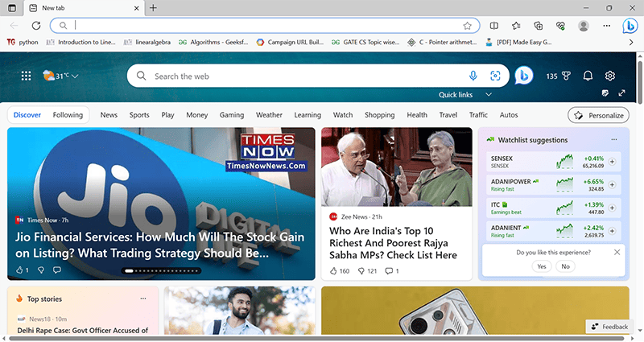Open Bing chat sidebar icon in toolbar
The width and height of the screenshot is (644, 342).
tap(630, 26)
